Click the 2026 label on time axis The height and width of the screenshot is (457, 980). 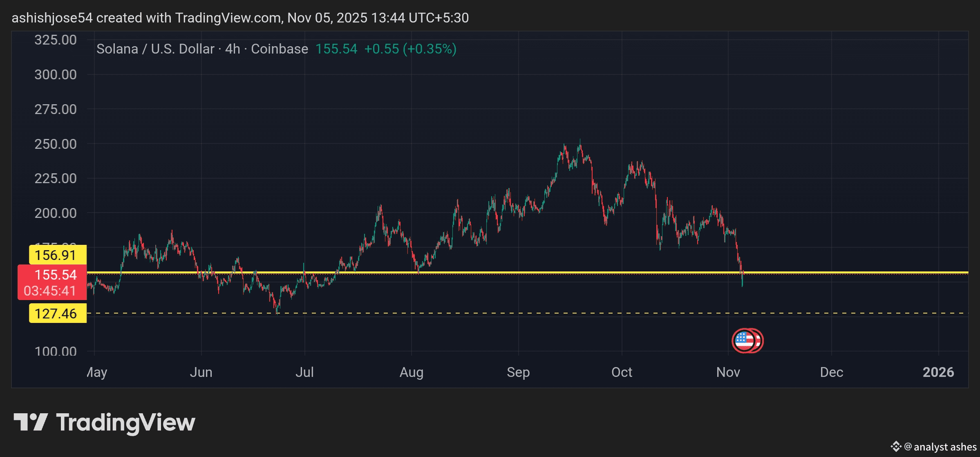click(938, 372)
